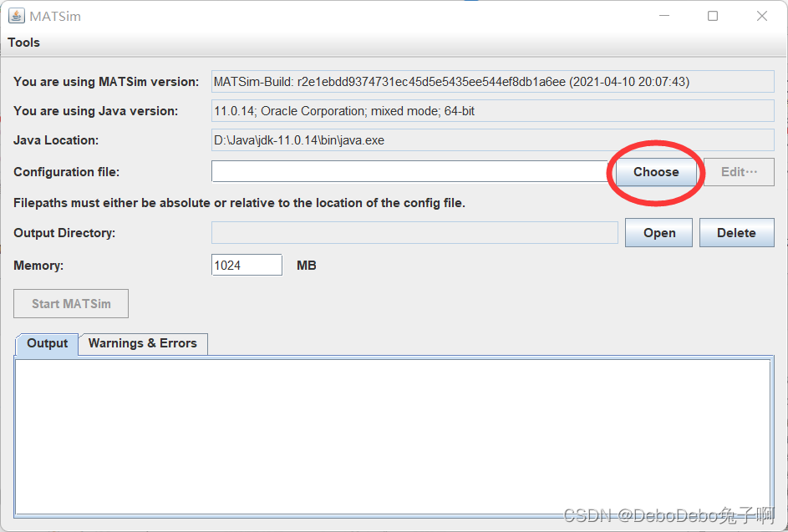Click the 'Configuration file:' label
This screenshot has width=788, height=532.
tap(66, 172)
